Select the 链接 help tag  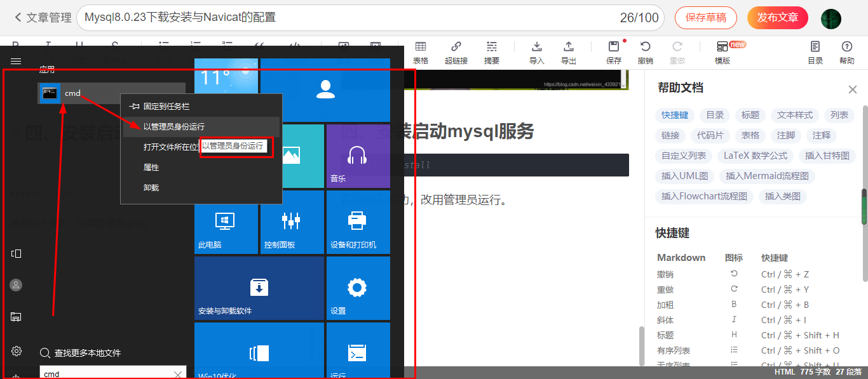[x=670, y=135]
